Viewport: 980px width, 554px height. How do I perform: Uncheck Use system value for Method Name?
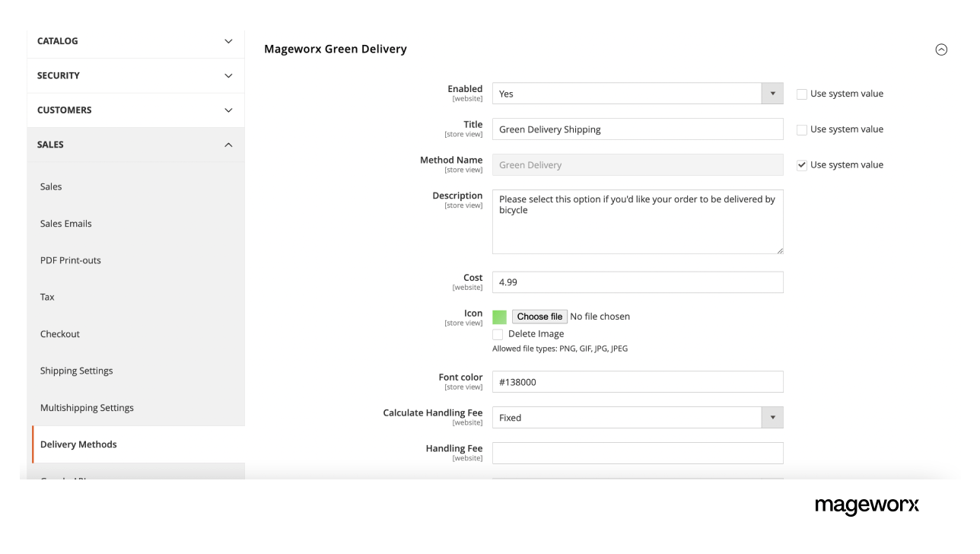coord(801,164)
